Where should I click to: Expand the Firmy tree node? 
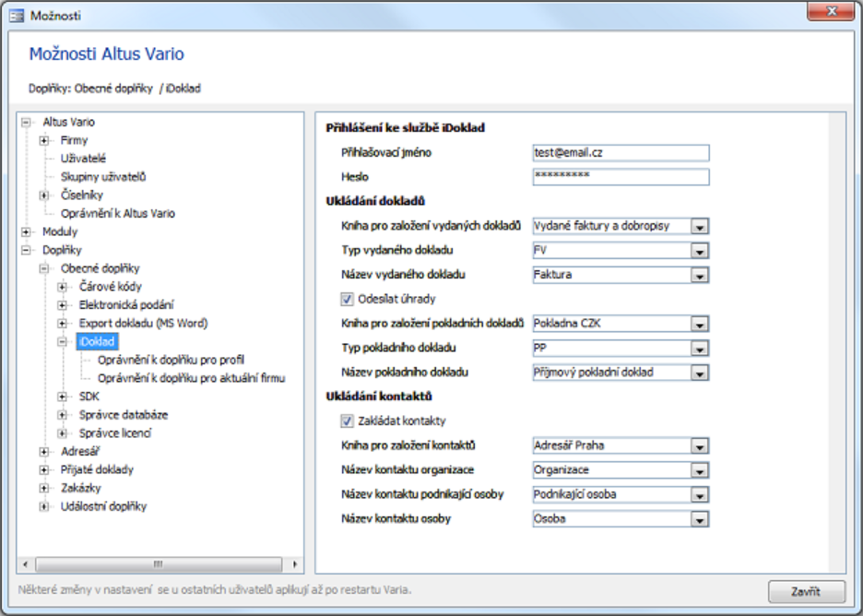coord(44,140)
